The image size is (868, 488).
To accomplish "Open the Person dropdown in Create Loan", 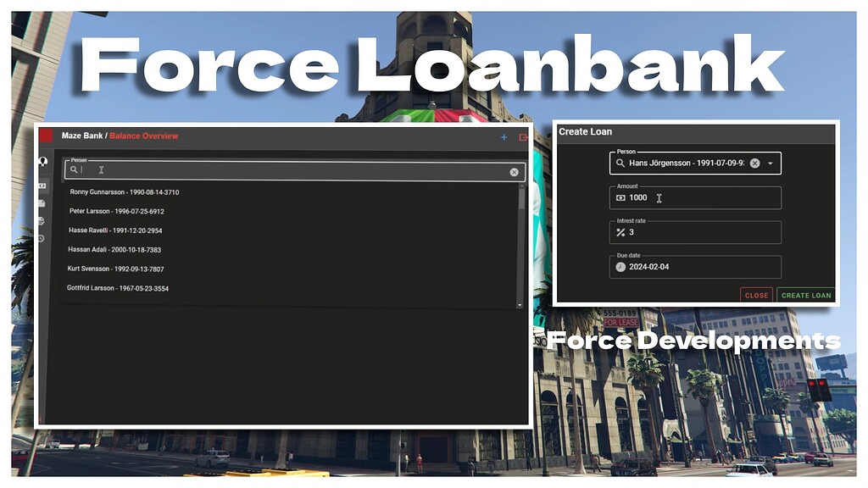I will click(771, 163).
